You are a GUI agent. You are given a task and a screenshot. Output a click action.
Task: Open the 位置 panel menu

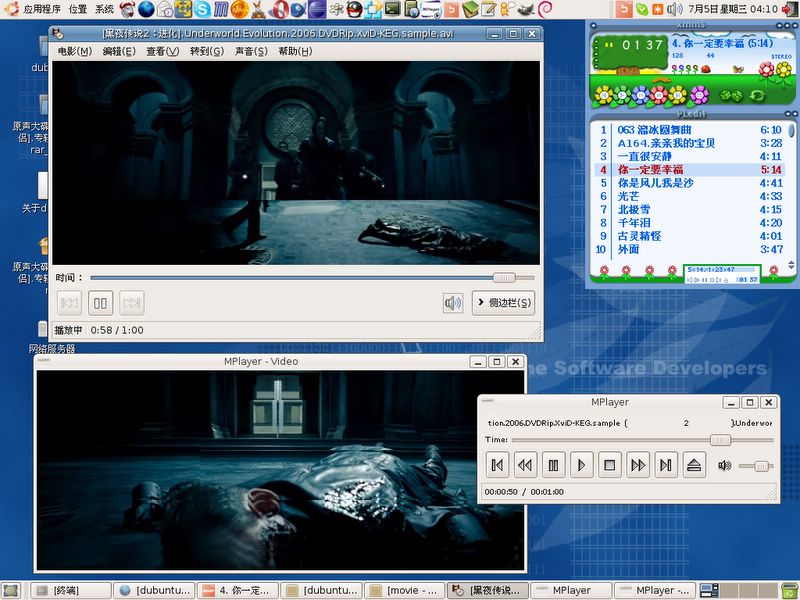coord(78,9)
